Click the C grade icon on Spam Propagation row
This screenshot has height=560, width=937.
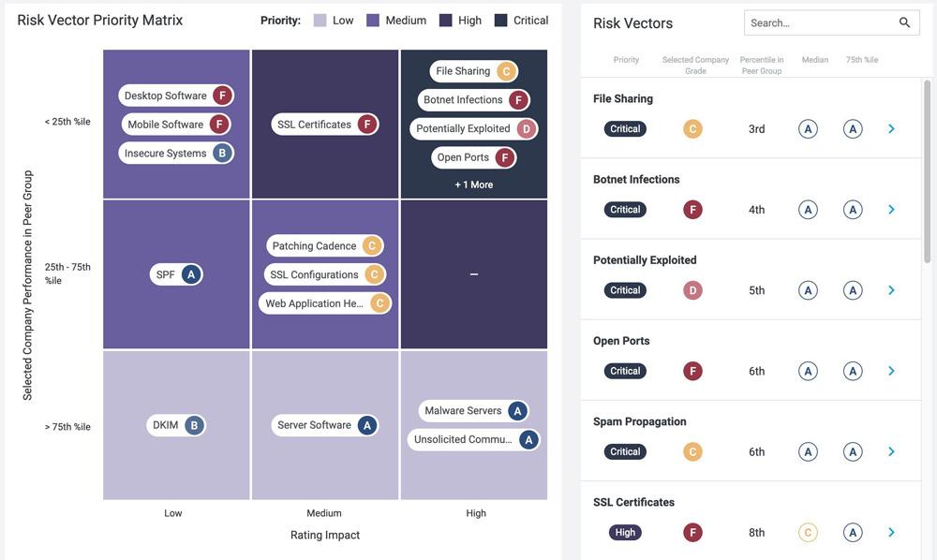pyautogui.click(x=692, y=451)
